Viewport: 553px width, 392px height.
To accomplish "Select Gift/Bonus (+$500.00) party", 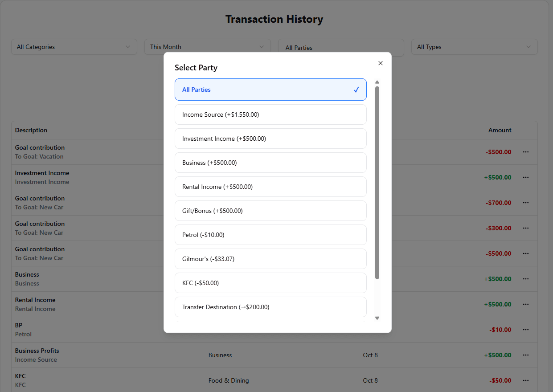I will click(x=270, y=211).
